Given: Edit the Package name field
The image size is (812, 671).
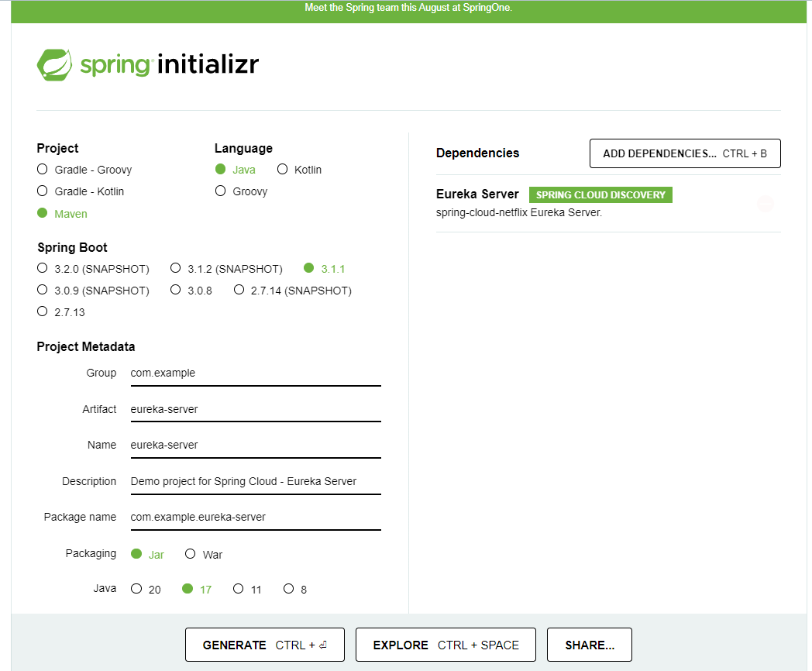Looking at the screenshot, I should (x=256, y=518).
